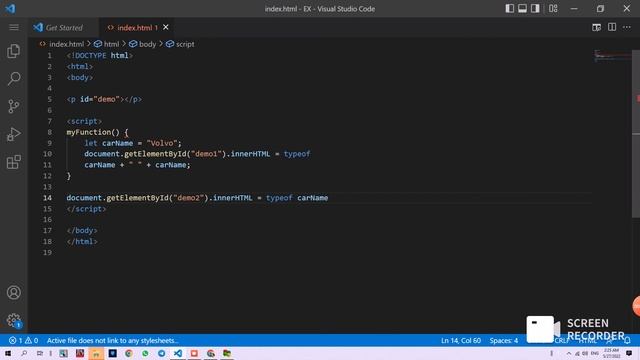The height and width of the screenshot is (360, 640).
Task: Open the Extensions view
Action: [x=13, y=162]
